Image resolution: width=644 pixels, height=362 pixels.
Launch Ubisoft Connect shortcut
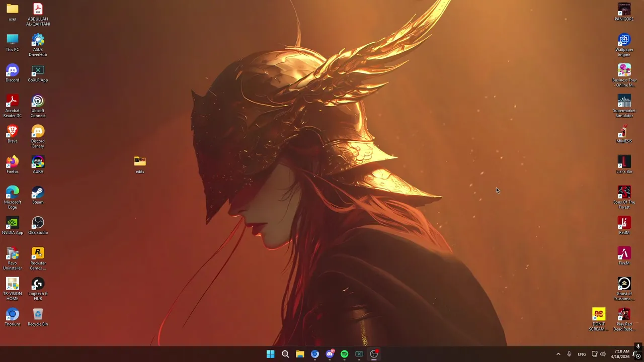click(x=38, y=106)
